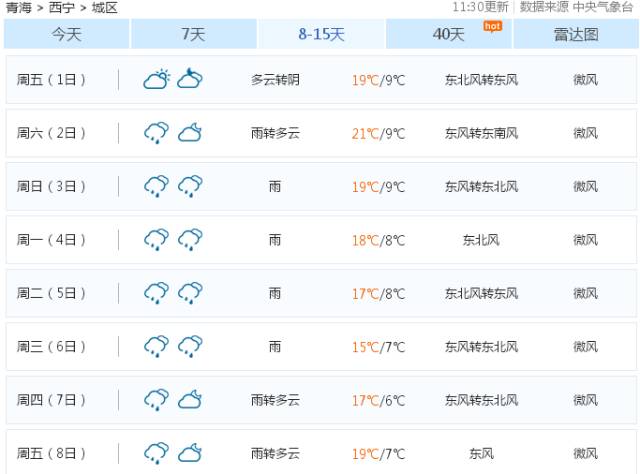Select the 周日（3日）date label
This screenshot has width=640, height=474.
point(51,187)
